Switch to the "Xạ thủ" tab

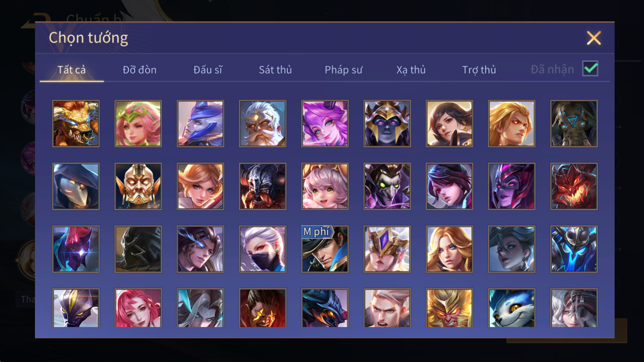pyautogui.click(x=411, y=70)
